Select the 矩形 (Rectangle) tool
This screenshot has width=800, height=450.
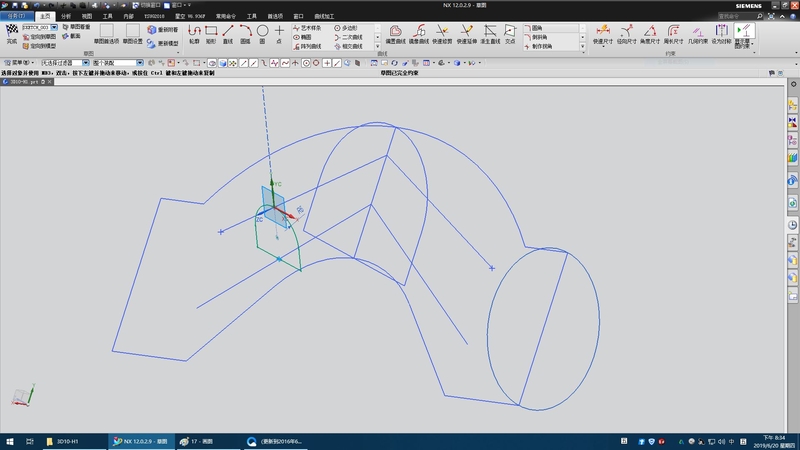point(211,32)
